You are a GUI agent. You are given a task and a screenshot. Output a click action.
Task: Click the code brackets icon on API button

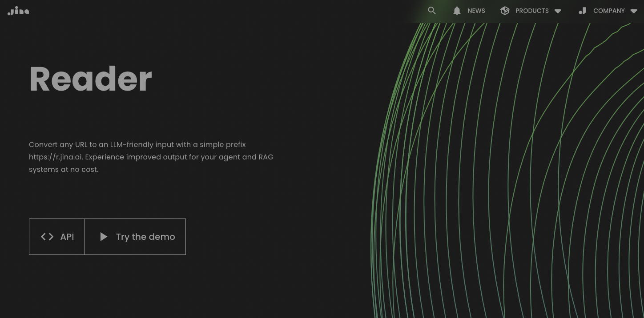point(47,237)
